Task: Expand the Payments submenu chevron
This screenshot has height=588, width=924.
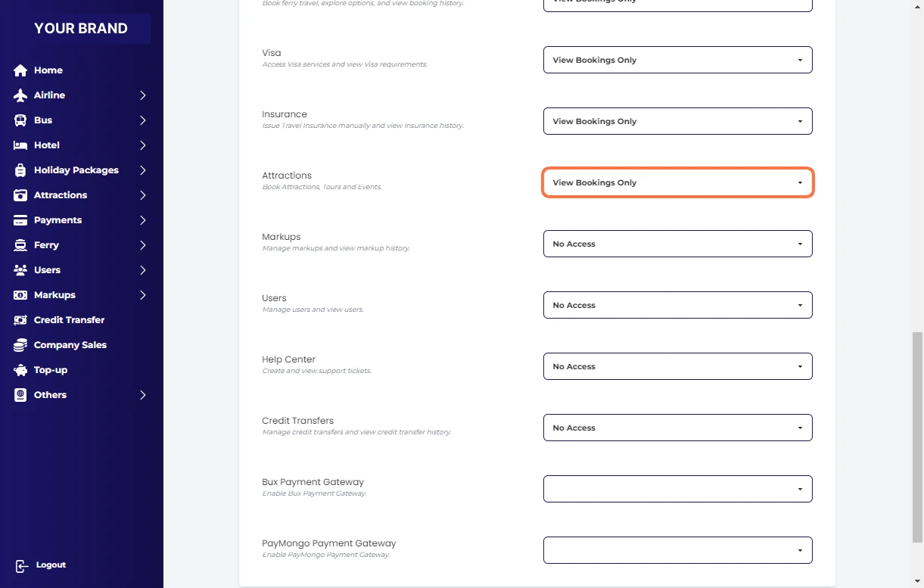Action: [x=142, y=220]
